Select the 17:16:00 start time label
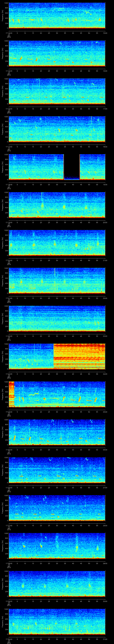 click(9, 109)
